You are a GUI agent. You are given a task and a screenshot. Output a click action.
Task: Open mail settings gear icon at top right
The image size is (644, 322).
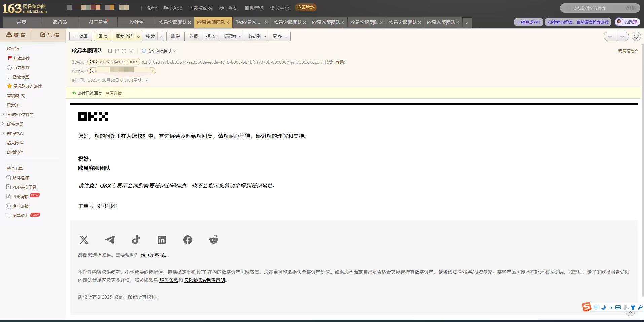click(636, 36)
